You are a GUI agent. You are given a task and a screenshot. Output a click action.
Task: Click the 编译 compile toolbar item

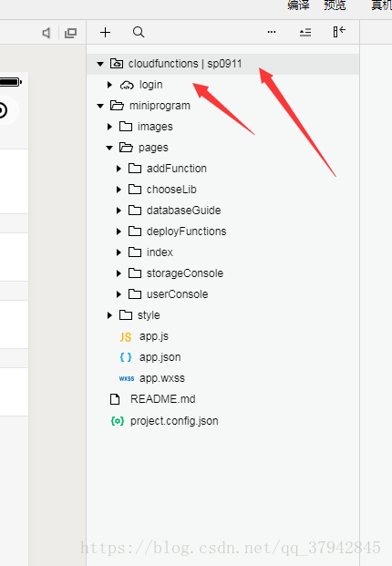[298, 5]
